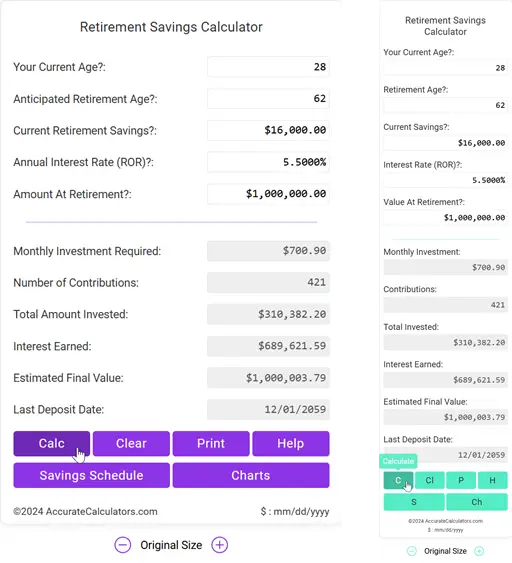
Task: Select the Anticipated Retirement Age input
Action: coord(268,98)
